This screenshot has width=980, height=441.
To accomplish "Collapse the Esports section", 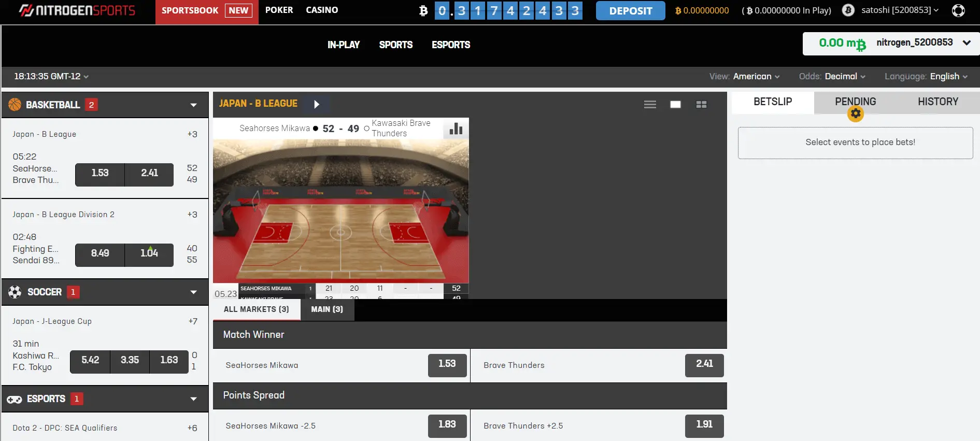I will pos(193,399).
